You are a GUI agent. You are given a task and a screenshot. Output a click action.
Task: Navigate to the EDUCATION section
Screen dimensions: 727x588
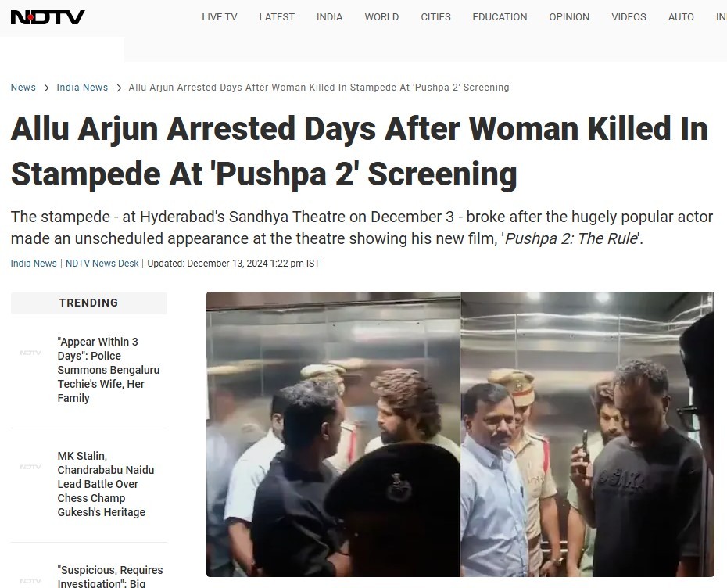[500, 17]
